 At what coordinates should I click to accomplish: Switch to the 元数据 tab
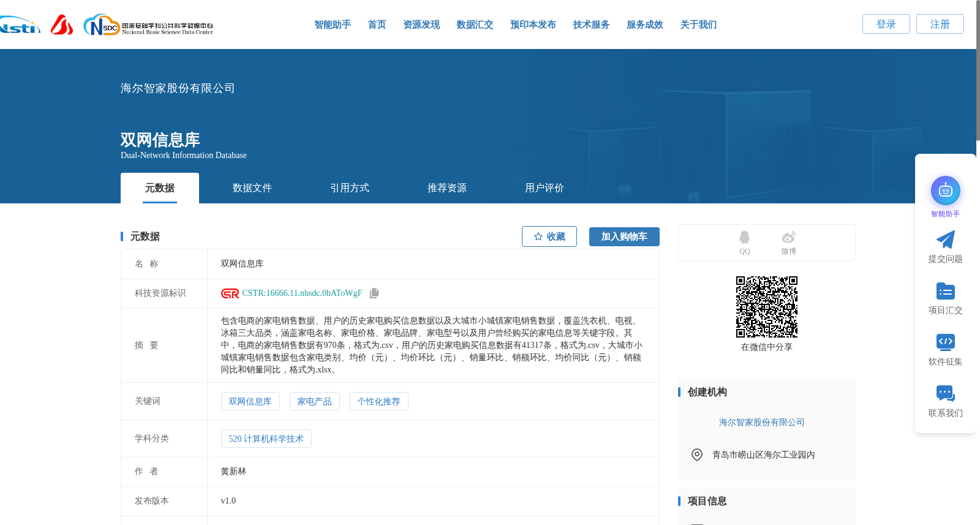pos(160,188)
